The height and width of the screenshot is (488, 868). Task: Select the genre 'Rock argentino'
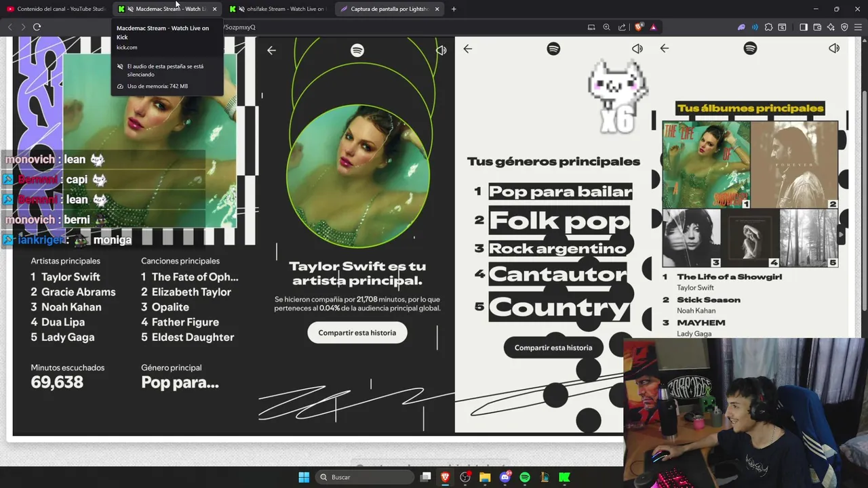click(x=557, y=248)
